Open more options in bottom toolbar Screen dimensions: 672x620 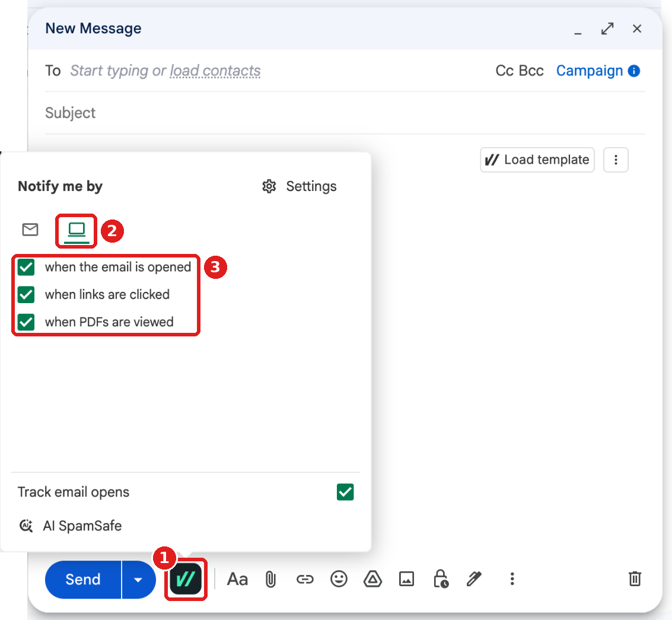click(x=512, y=579)
